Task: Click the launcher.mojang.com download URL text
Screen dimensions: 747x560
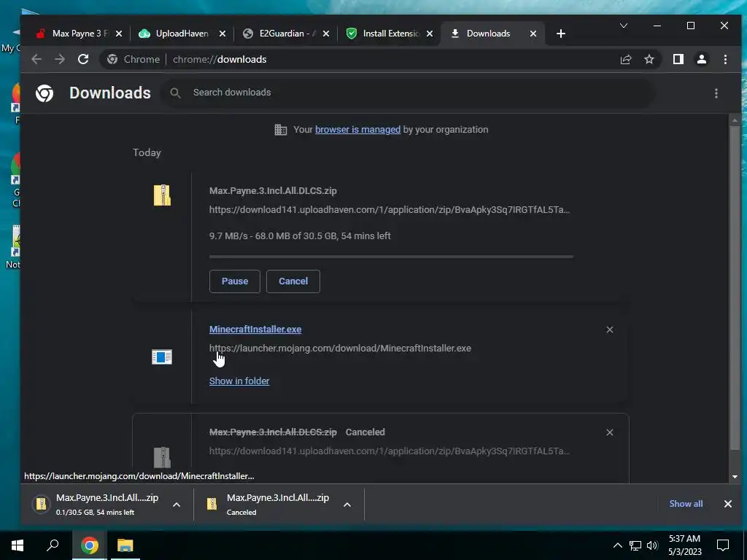Action: pyautogui.click(x=340, y=348)
